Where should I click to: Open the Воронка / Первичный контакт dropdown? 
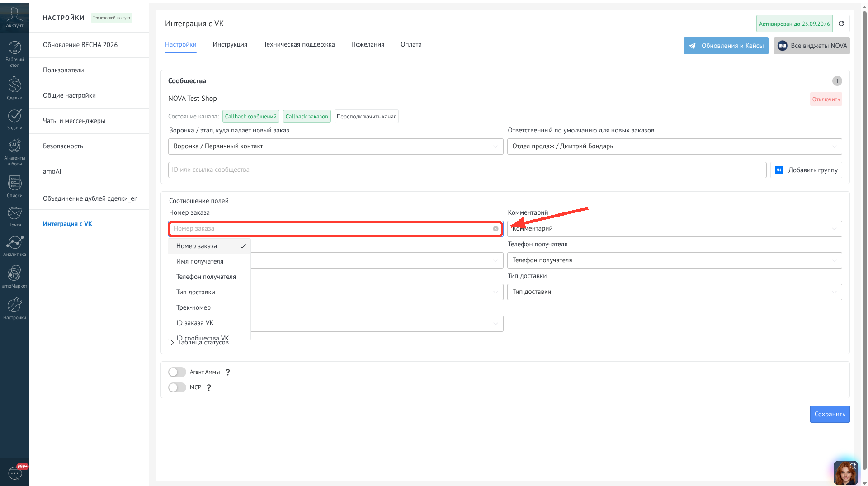click(x=335, y=146)
